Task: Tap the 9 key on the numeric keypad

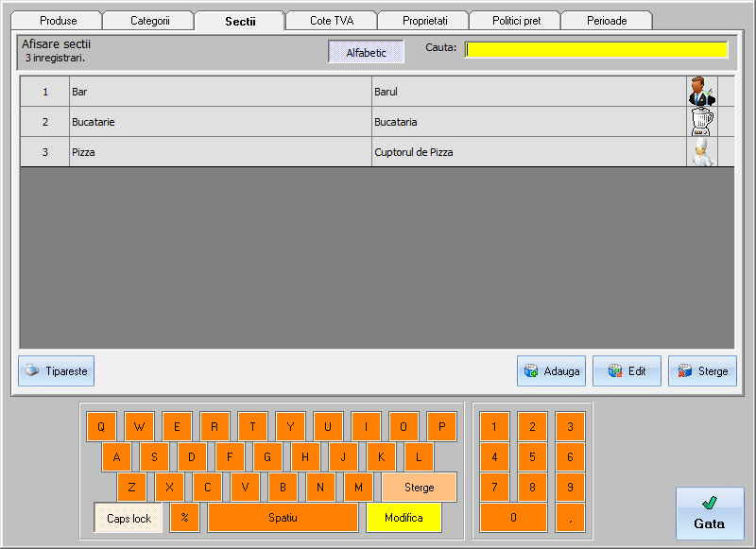Action: coord(571,488)
